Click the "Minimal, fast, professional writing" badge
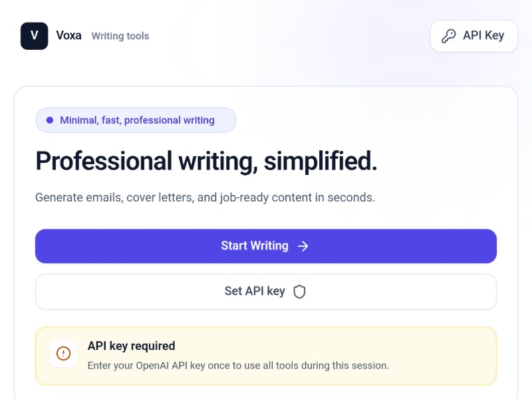Viewport: 532px width, 399px height. click(x=136, y=120)
